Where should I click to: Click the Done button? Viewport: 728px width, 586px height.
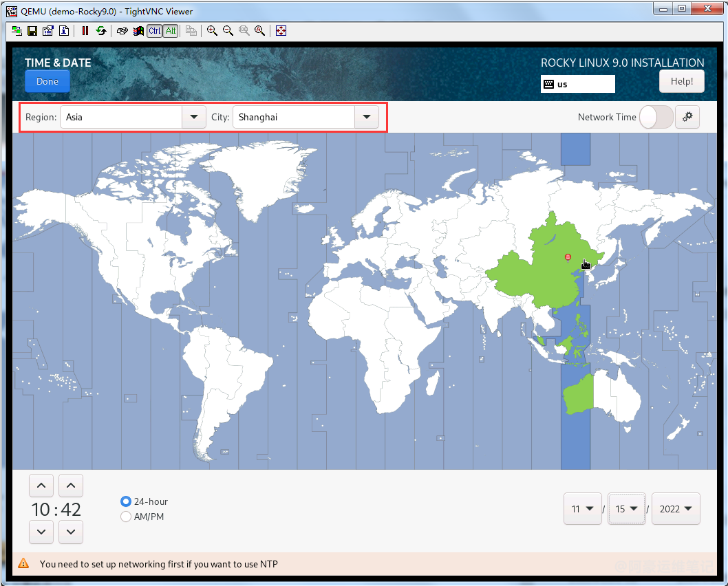[x=47, y=81]
